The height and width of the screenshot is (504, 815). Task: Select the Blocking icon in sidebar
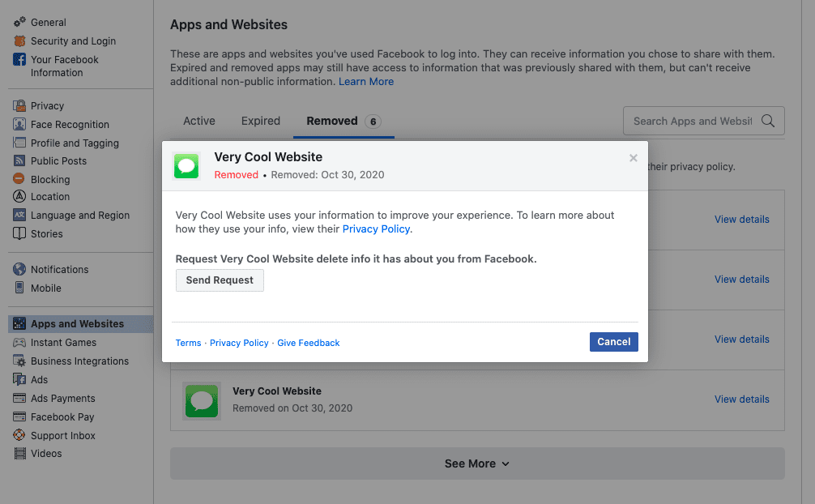pyautogui.click(x=19, y=179)
